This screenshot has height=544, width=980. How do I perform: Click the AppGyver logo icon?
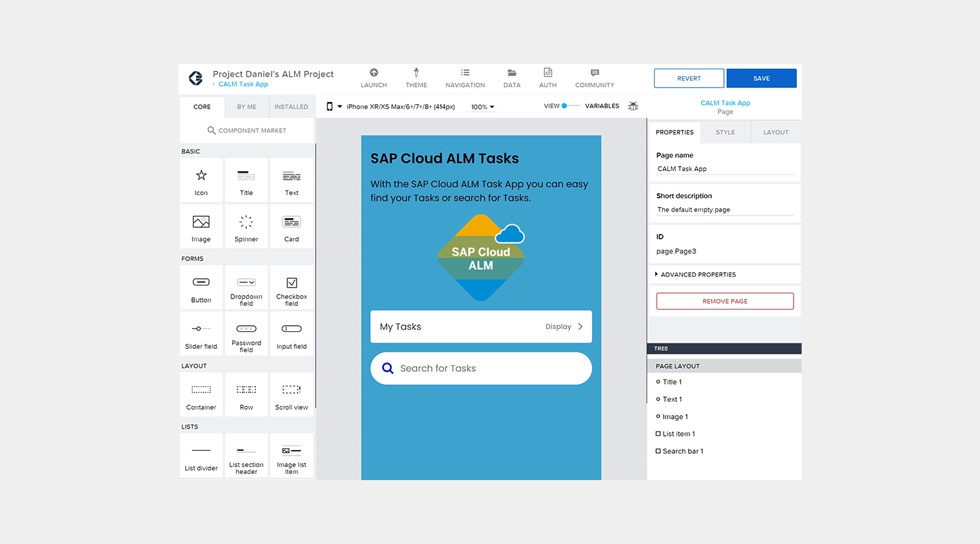pos(195,78)
